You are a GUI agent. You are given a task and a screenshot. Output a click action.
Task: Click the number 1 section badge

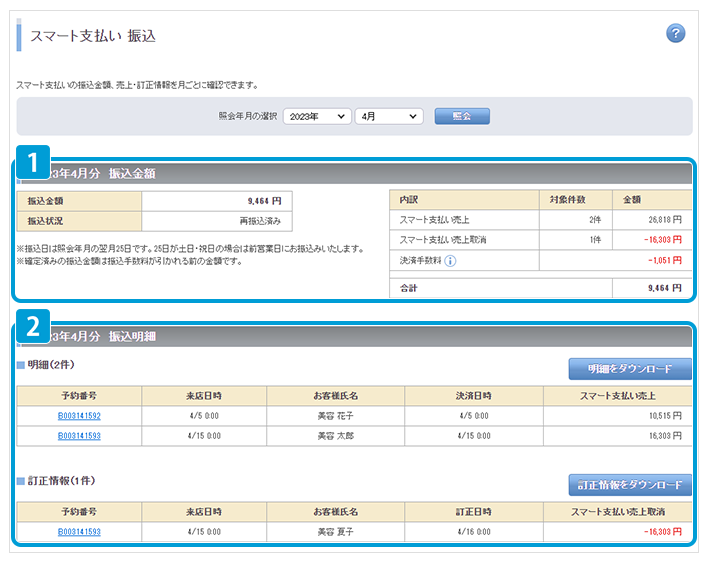tap(33, 163)
